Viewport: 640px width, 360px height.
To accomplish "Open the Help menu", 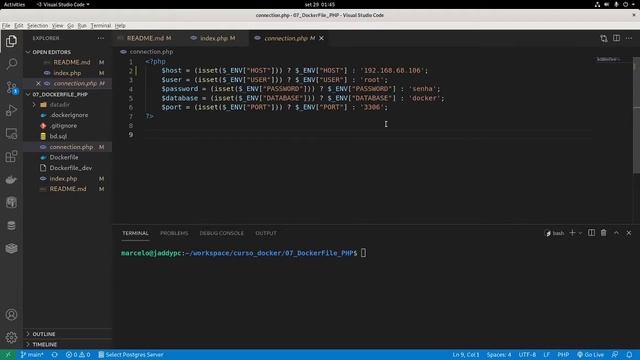I will pyautogui.click(x=120, y=25).
